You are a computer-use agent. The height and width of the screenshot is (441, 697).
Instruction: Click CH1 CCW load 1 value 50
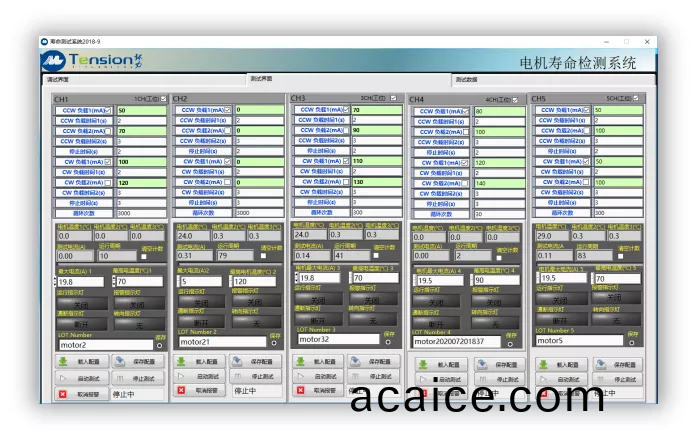coord(141,110)
